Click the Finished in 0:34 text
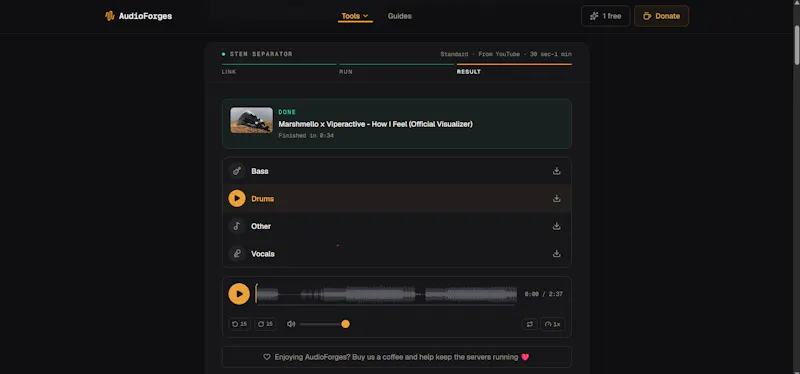The height and width of the screenshot is (374, 800). pos(306,136)
